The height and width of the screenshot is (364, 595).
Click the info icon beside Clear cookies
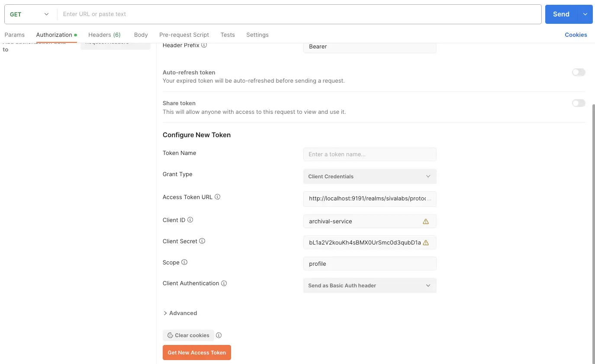tap(219, 335)
